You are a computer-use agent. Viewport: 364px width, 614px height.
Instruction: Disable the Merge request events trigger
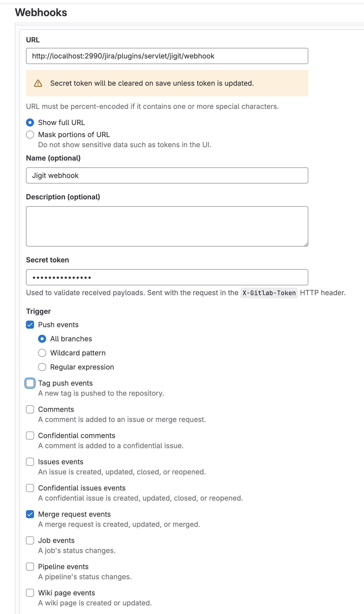30,514
